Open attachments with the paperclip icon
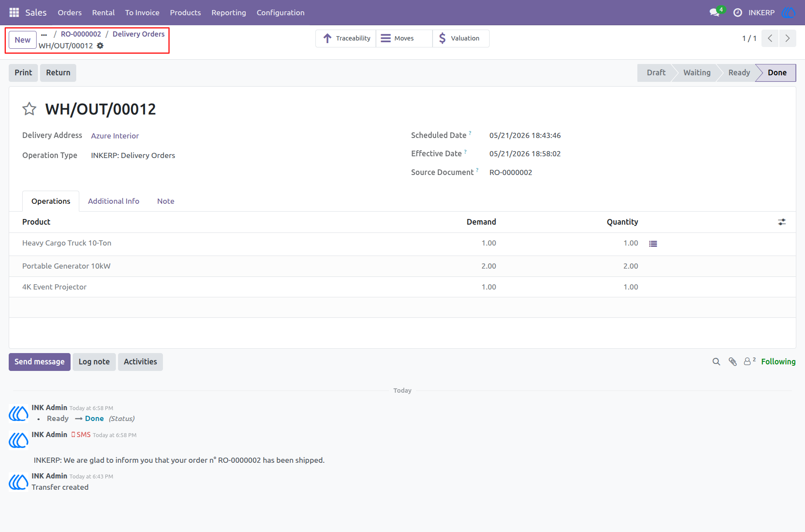This screenshot has height=532, width=805. point(733,362)
